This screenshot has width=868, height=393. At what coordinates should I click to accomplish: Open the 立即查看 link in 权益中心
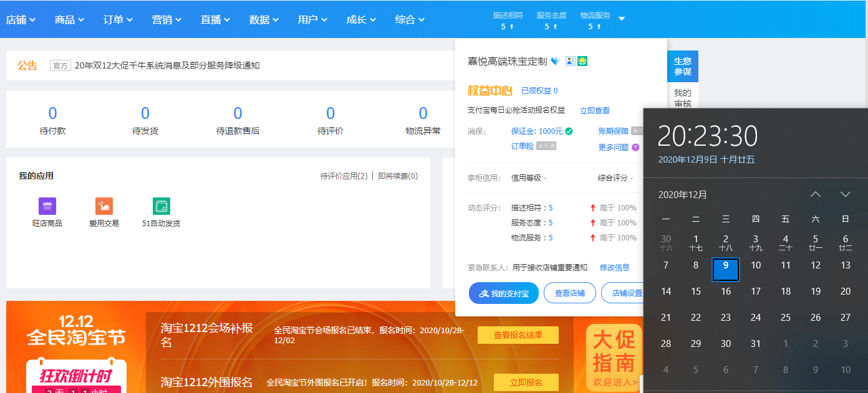click(595, 110)
